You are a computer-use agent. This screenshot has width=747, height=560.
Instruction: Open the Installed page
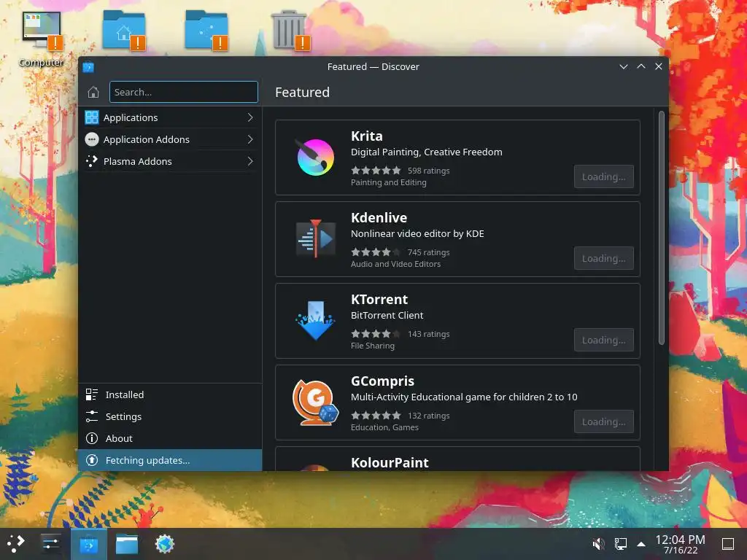(x=170, y=394)
